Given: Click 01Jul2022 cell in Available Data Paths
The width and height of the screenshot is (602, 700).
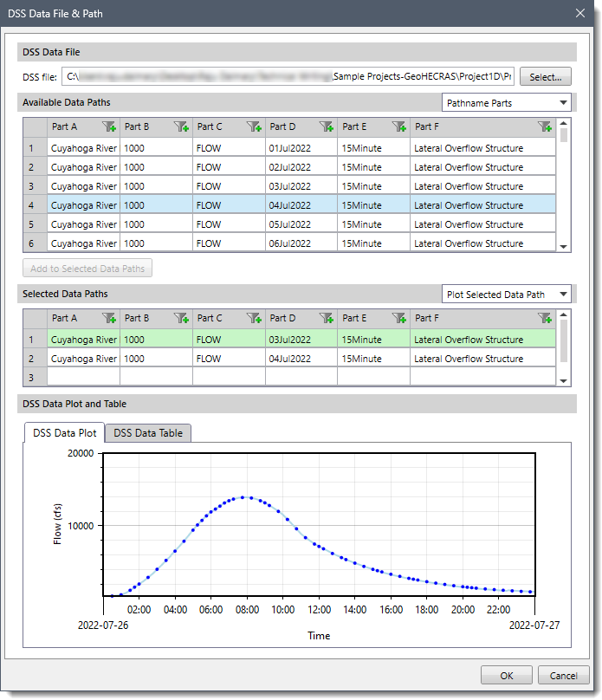Looking at the screenshot, I should (x=301, y=148).
